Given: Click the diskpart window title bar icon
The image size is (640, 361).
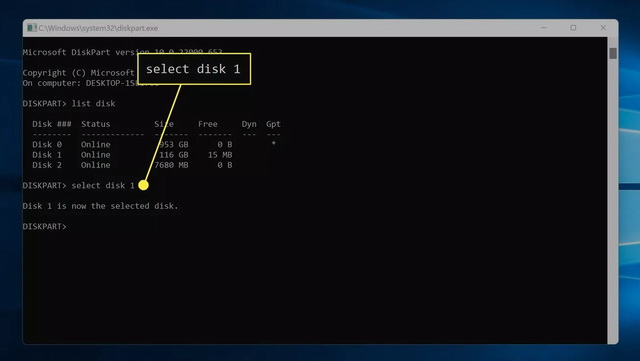Looking at the screenshot, I should (x=31, y=28).
